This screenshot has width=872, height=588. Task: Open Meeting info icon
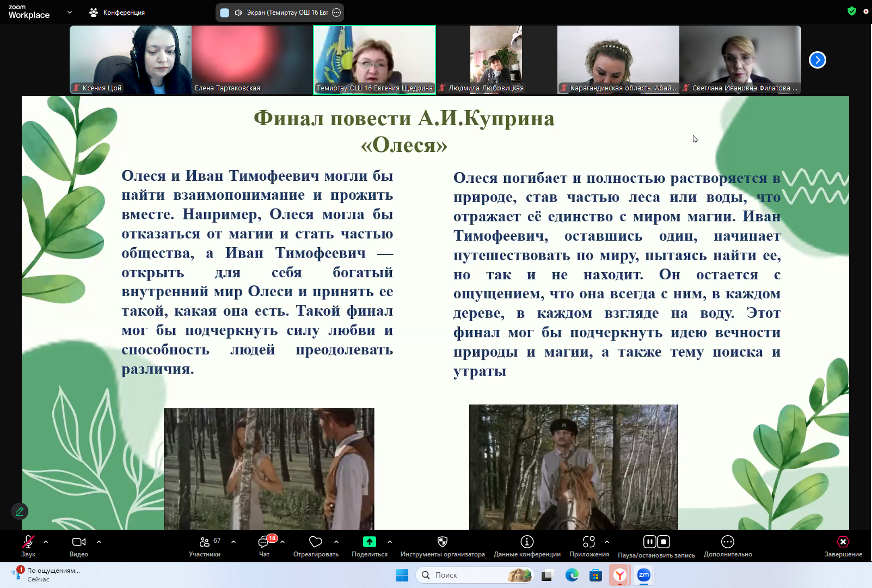(x=527, y=542)
